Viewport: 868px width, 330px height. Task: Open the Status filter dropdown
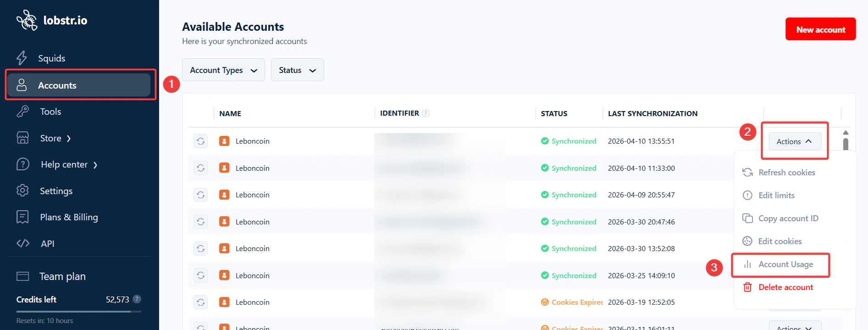coord(297,70)
